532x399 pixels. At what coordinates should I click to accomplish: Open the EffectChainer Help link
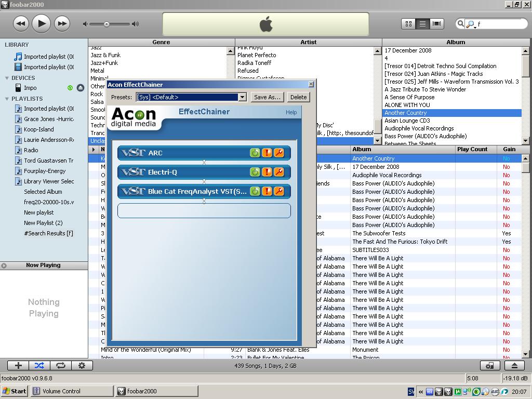point(291,112)
